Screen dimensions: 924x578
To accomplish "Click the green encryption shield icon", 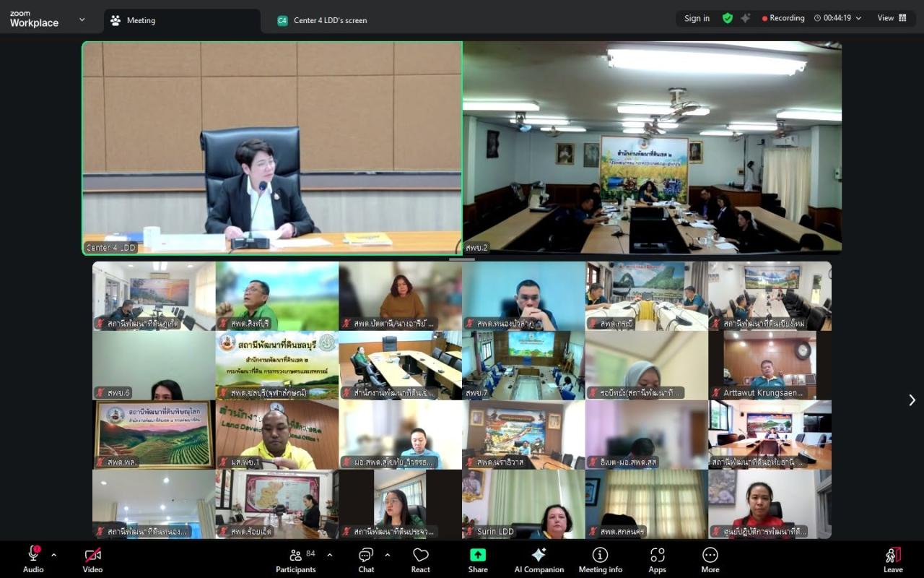I will coord(728,18).
